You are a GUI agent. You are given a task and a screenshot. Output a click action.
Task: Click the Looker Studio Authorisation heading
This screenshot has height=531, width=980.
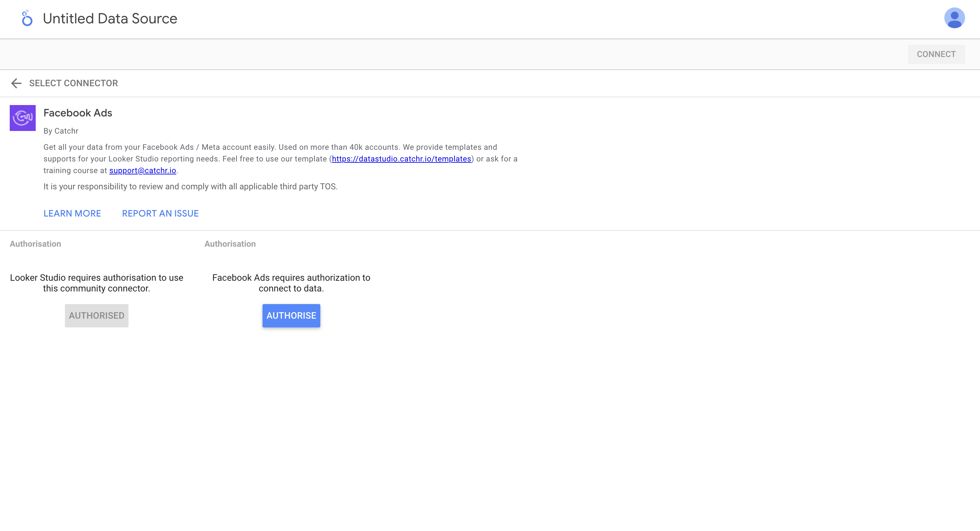(35, 244)
